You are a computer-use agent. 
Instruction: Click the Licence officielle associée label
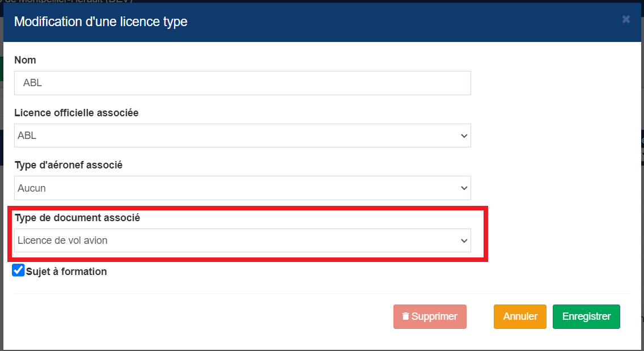point(77,113)
